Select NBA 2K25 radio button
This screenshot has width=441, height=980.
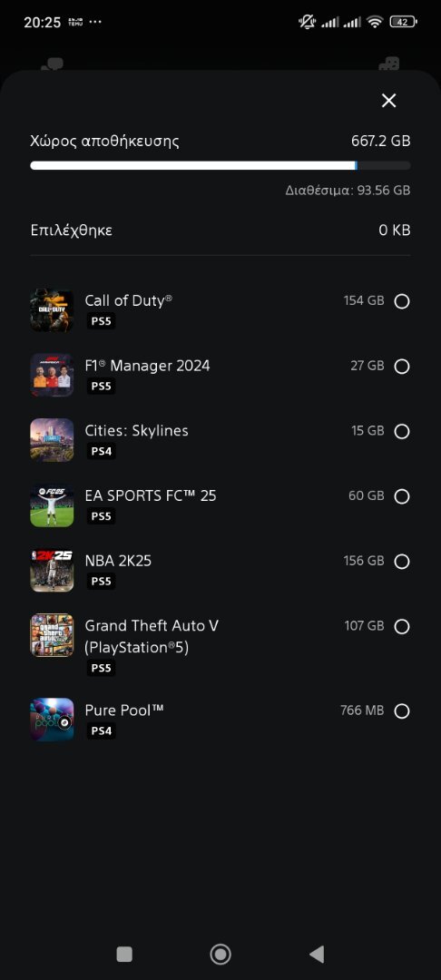click(x=402, y=562)
